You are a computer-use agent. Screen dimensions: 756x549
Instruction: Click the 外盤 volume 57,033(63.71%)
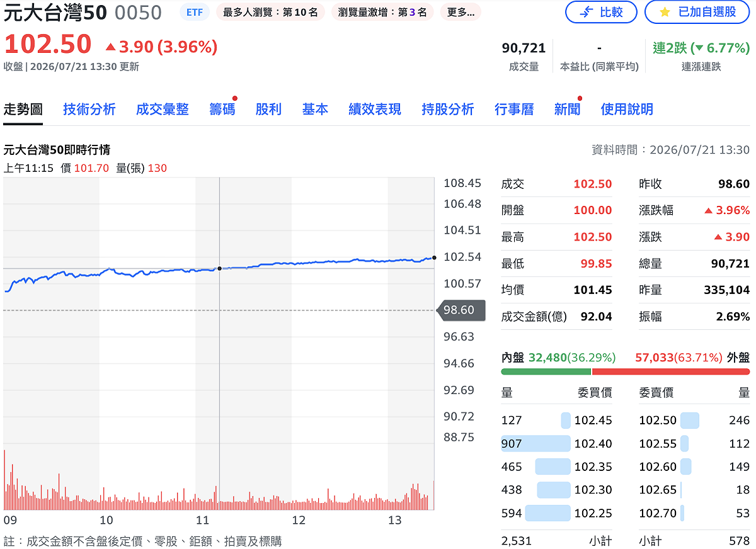(679, 358)
